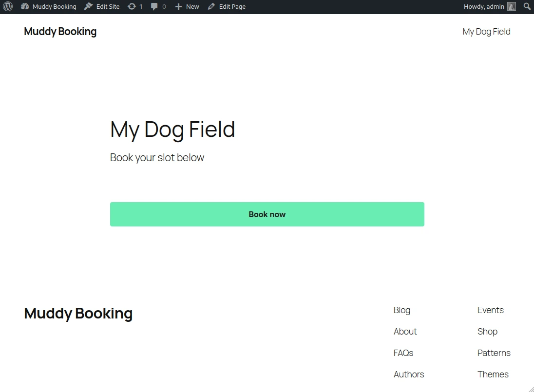Open the My Dog Field navigation link
This screenshot has width=534, height=392.
pos(486,31)
